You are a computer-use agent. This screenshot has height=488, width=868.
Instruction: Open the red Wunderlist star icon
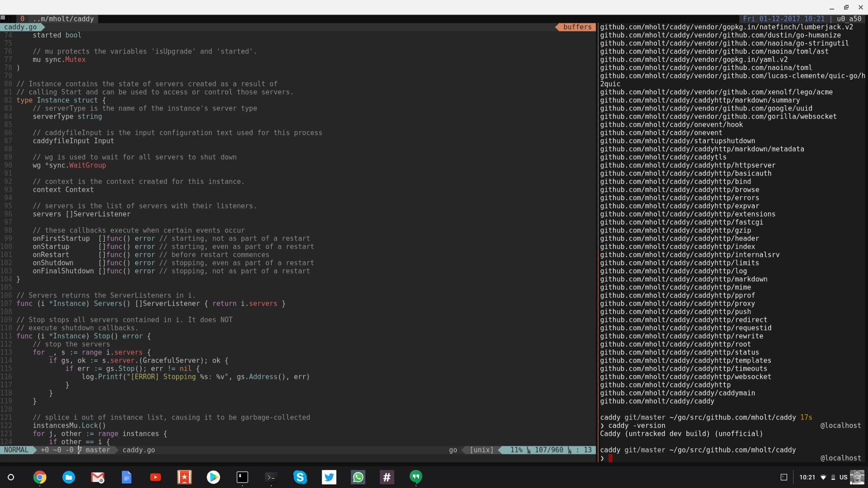click(184, 477)
